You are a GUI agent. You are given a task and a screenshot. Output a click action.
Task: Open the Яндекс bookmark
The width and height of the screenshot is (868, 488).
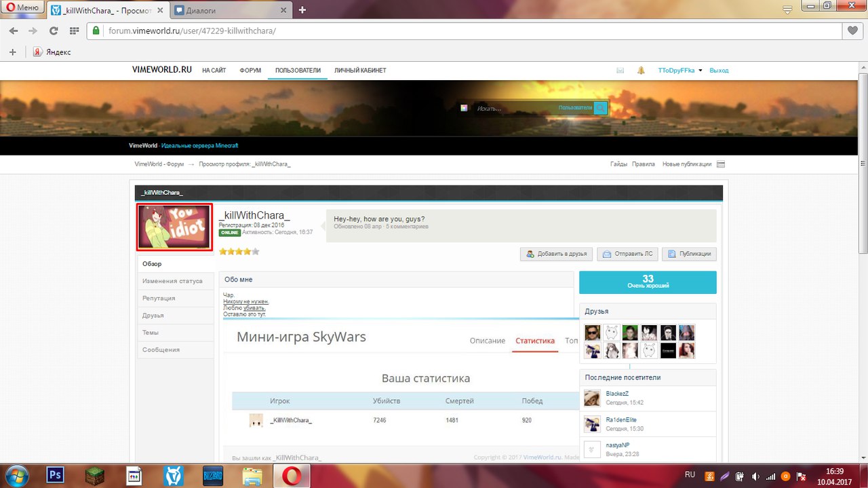click(52, 52)
